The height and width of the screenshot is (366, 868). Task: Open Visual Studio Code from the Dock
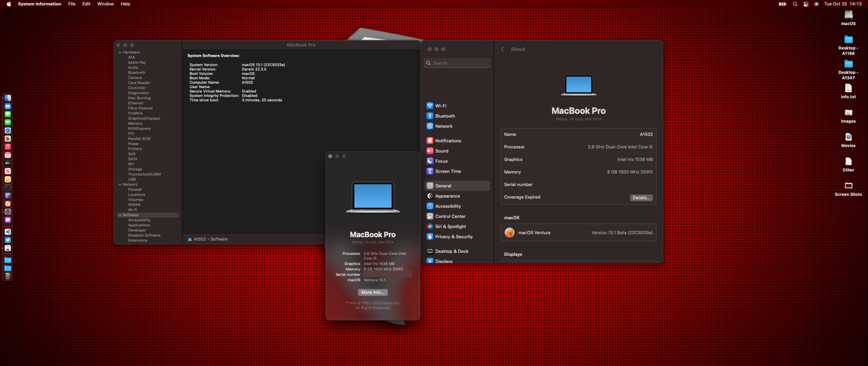[8, 232]
